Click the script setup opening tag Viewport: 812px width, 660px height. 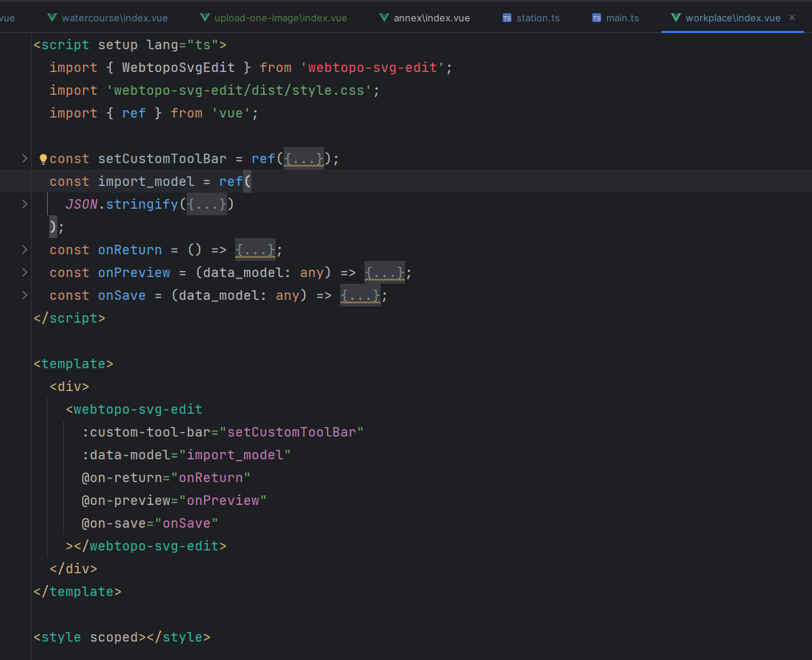click(130, 45)
